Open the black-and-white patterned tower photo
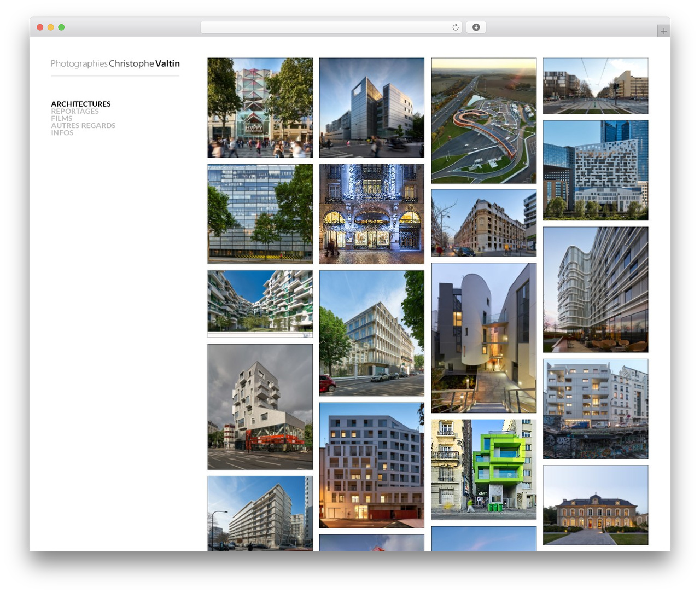This screenshot has width=700, height=593. pyautogui.click(x=596, y=171)
